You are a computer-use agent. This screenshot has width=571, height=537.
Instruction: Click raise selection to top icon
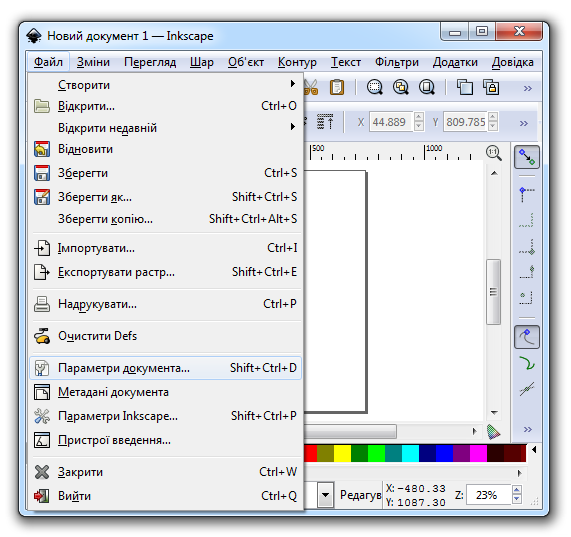325,122
